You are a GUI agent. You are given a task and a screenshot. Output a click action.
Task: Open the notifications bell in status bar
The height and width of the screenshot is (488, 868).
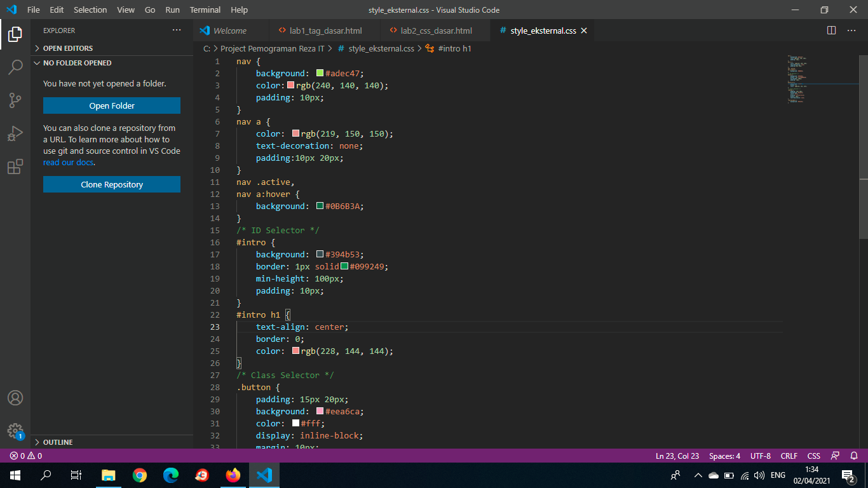point(854,456)
